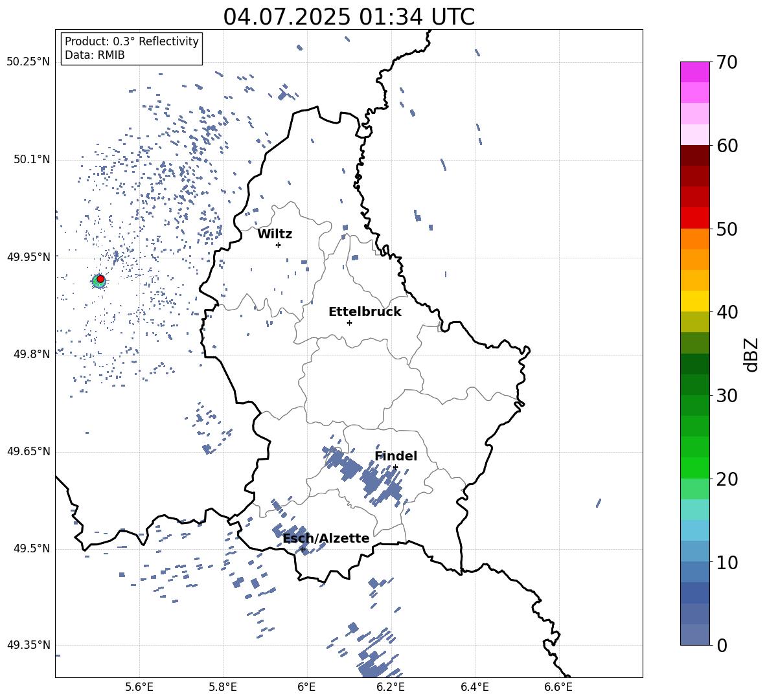Click the yellow 40 dBZ colorbar segment

[x=694, y=301]
